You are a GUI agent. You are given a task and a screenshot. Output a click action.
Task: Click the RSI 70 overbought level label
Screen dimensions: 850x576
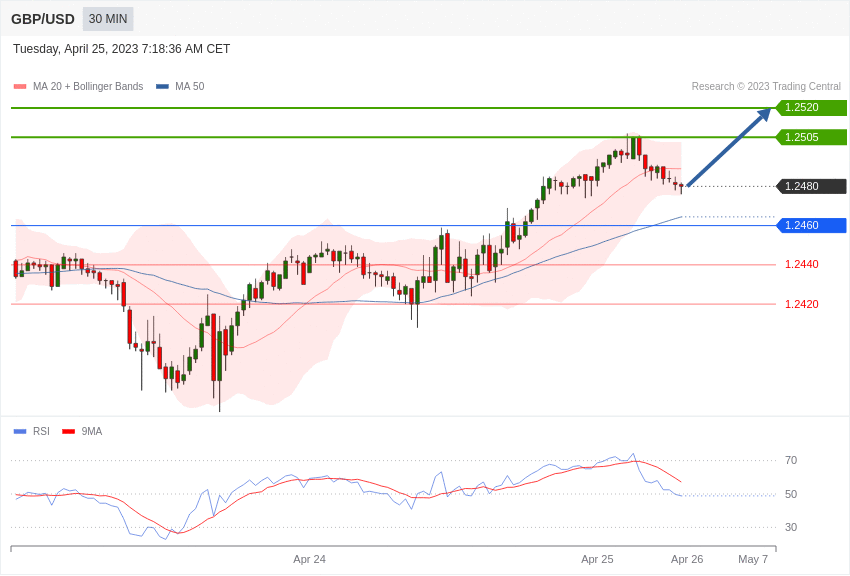pyautogui.click(x=791, y=460)
